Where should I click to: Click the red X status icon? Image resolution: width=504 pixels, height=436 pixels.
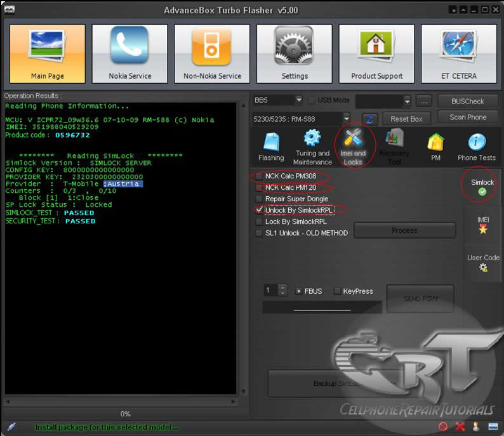click(460, 426)
